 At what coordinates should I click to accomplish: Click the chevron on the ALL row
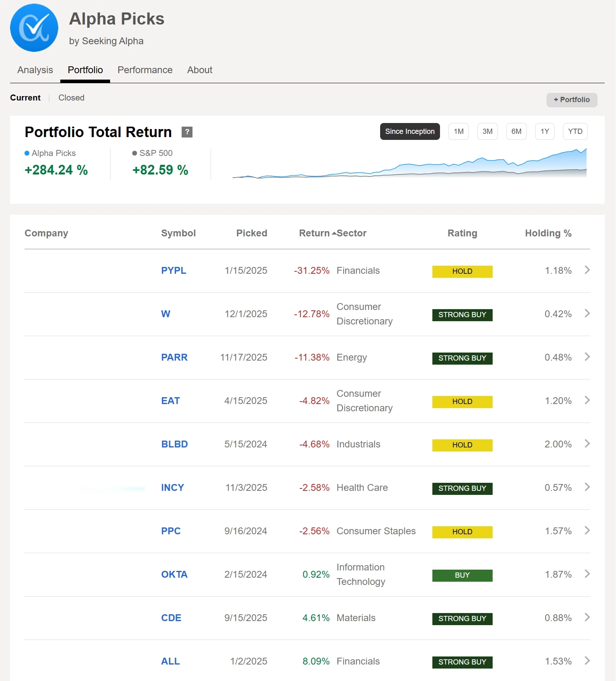[x=587, y=661]
